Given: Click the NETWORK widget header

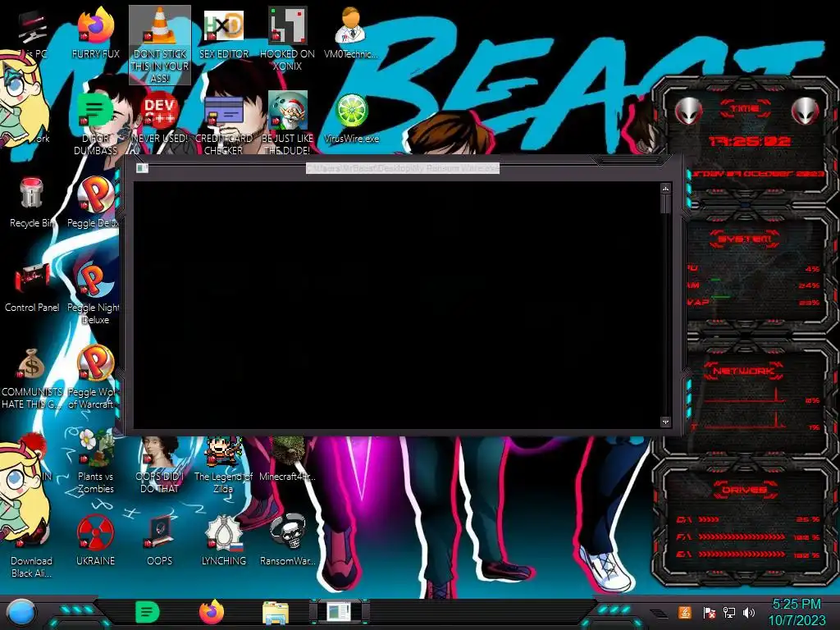Looking at the screenshot, I should point(745,371).
